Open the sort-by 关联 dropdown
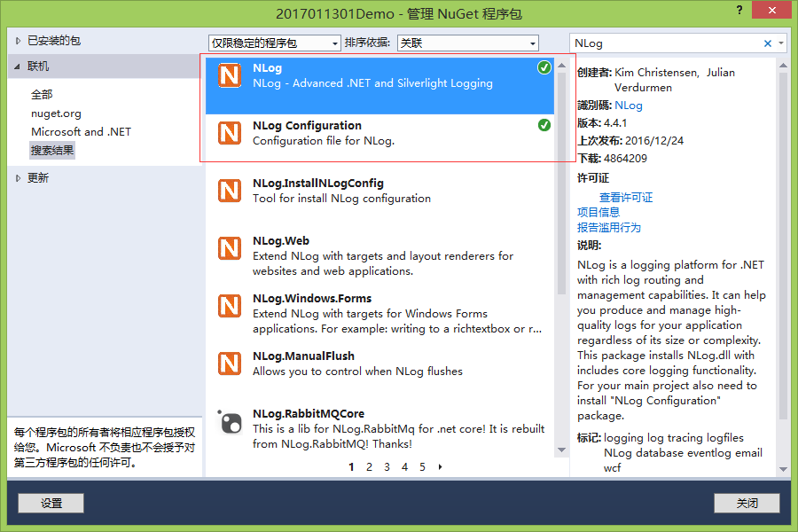This screenshot has width=798, height=532. pos(467,43)
